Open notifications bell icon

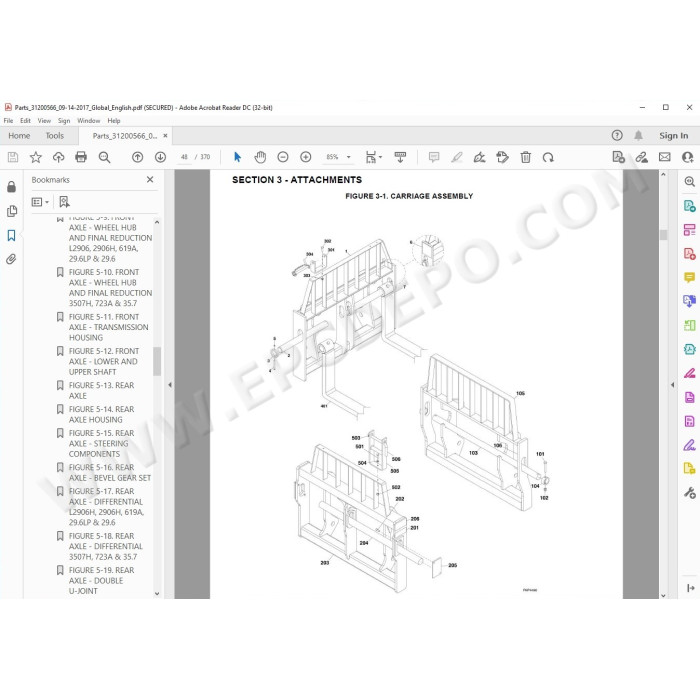[x=638, y=136]
